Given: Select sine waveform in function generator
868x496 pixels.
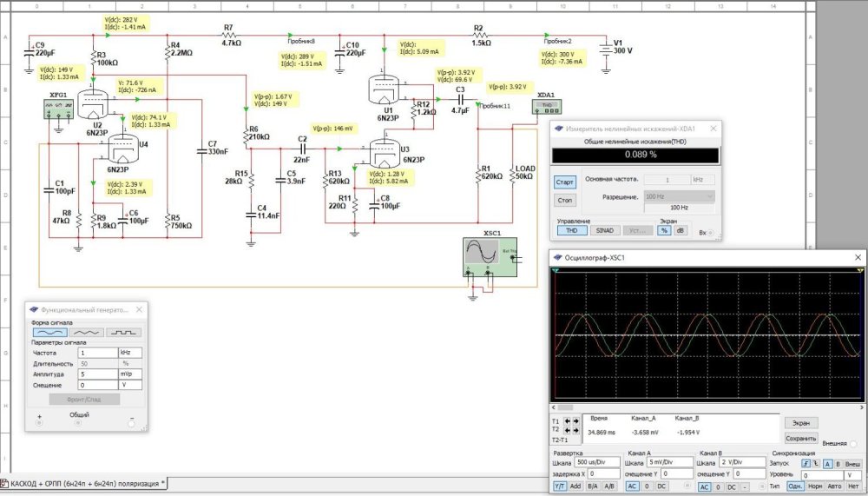Looking at the screenshot, I should [x=49, y=332].
